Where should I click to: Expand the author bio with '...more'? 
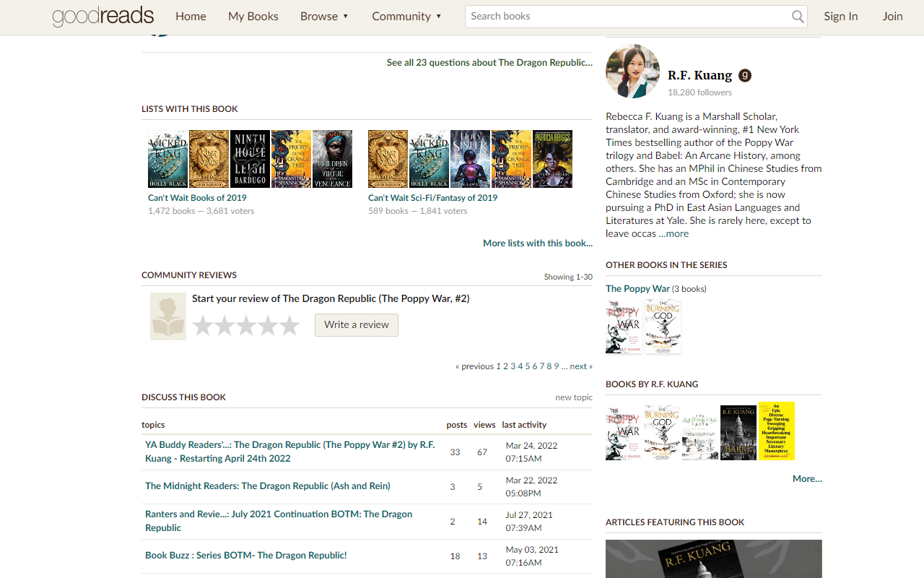673,233
